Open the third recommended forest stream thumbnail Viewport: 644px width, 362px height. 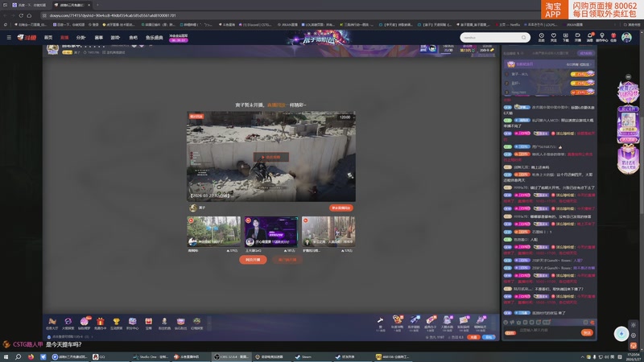click(x=328, y=232)
